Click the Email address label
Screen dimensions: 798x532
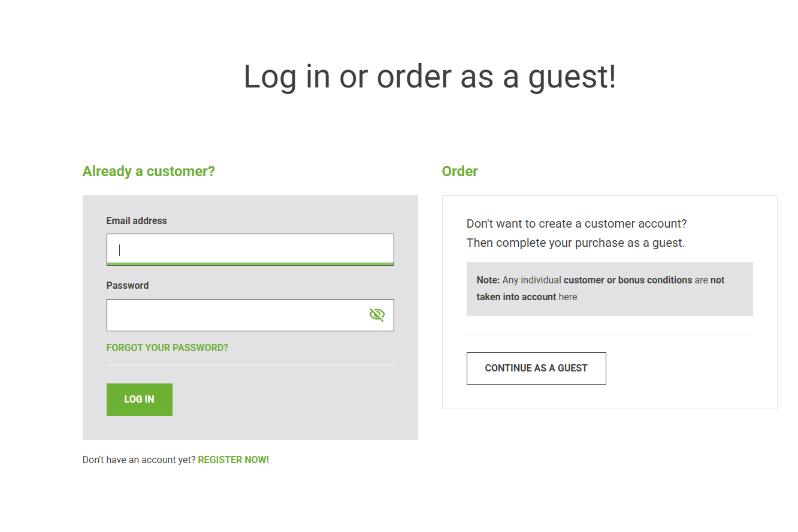point(137,221)
